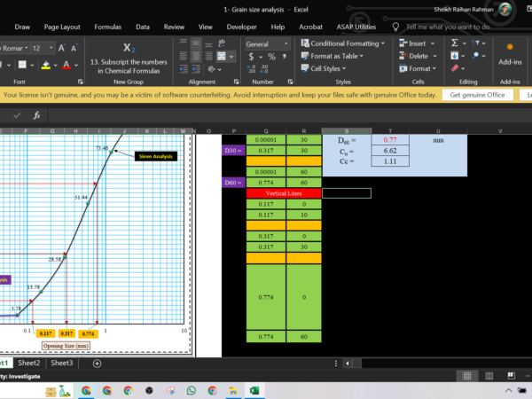Click the Clear eraser icon
Screen dimensions: 532x399
(455, 68)
